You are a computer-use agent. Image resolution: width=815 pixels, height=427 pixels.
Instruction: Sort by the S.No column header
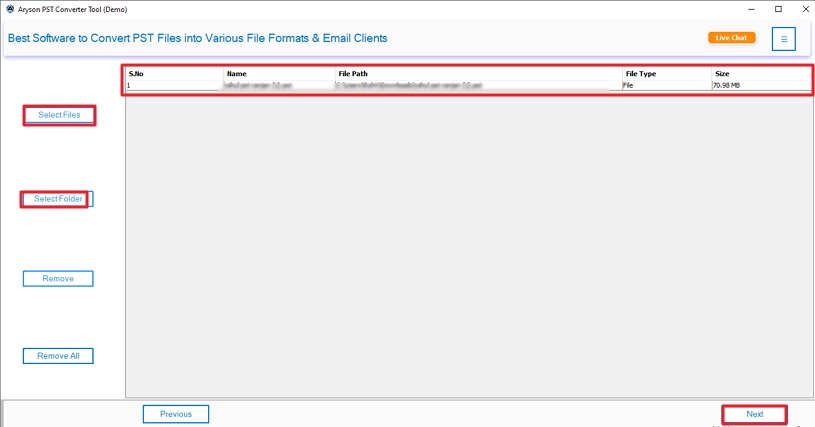click(x=175, y=74)
